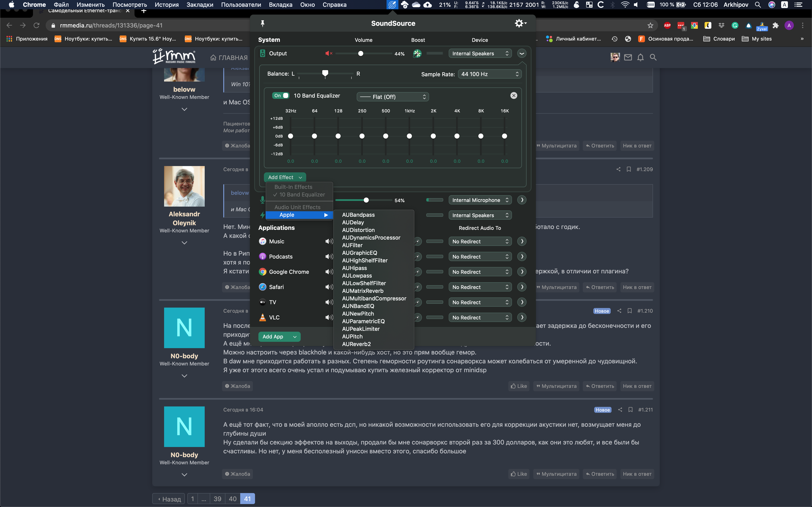
Task: Click the Output Boost magic wand icon
Action: click(x=417, y=54)
